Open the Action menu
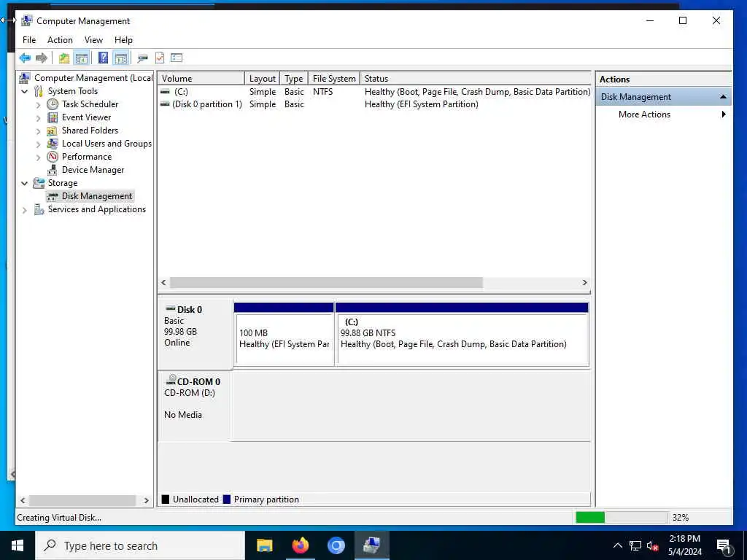747x560 pixels. pos(60,40)
